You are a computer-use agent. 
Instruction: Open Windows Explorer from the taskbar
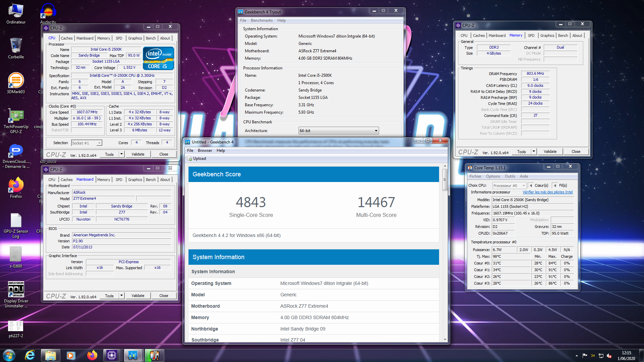[x=50, y=355]
